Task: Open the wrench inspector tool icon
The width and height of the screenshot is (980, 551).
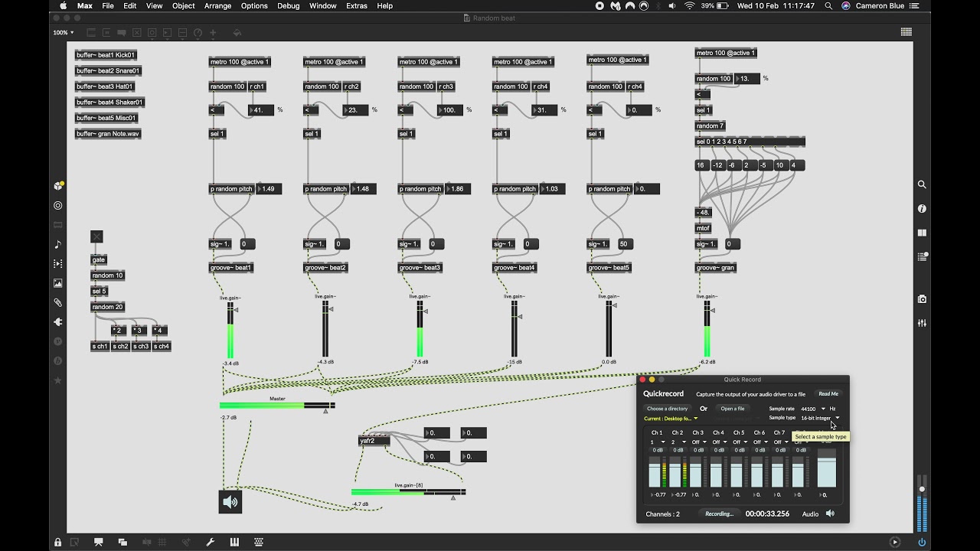Action: coord(211,542)
